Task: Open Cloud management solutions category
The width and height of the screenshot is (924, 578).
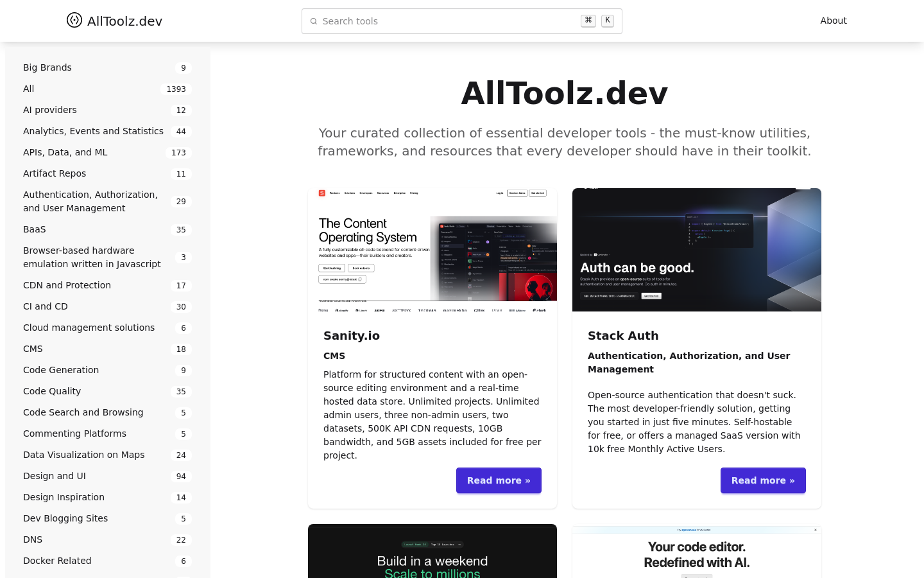Action: [108, 328]
